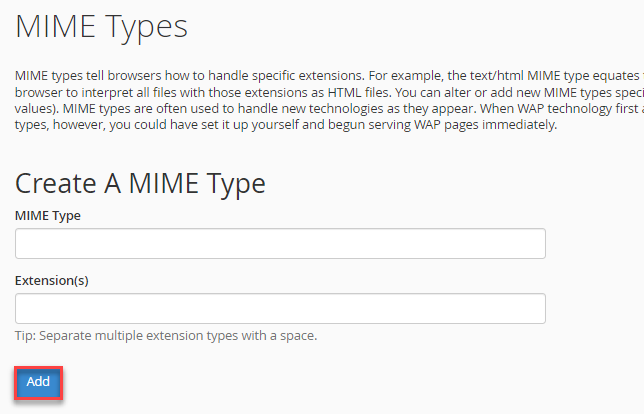Click the "MIME Type" field label
The width and height of the screenshot is (644, 414).
(x=48, y=215)
